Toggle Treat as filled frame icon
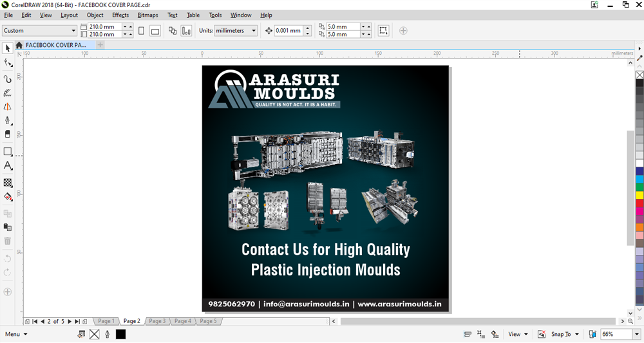Viewport: 644px width, 343px height. [x=383, y=31]
